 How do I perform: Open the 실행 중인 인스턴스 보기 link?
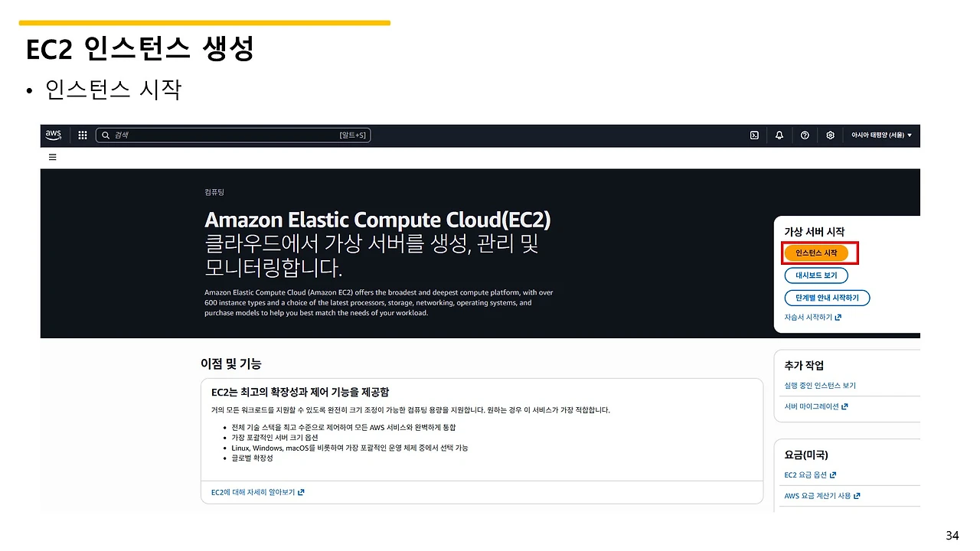pyautogui.click(x=820, y=386)
